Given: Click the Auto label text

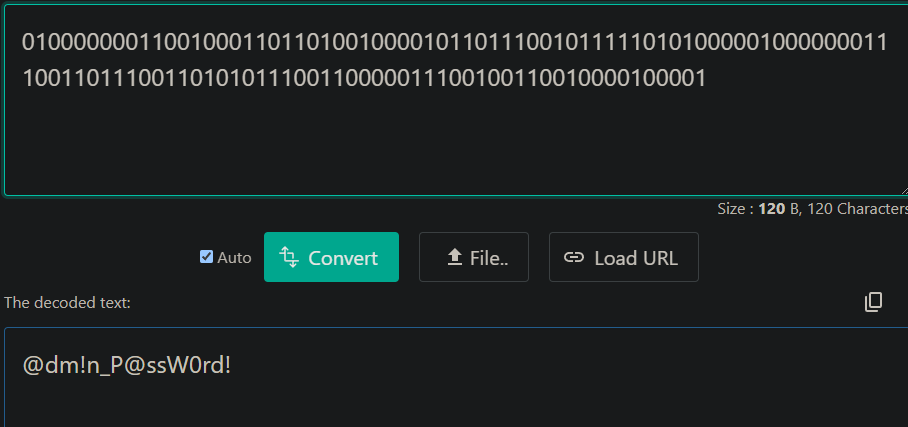Looking at the screenshot, I should click(x=235, y=258).
